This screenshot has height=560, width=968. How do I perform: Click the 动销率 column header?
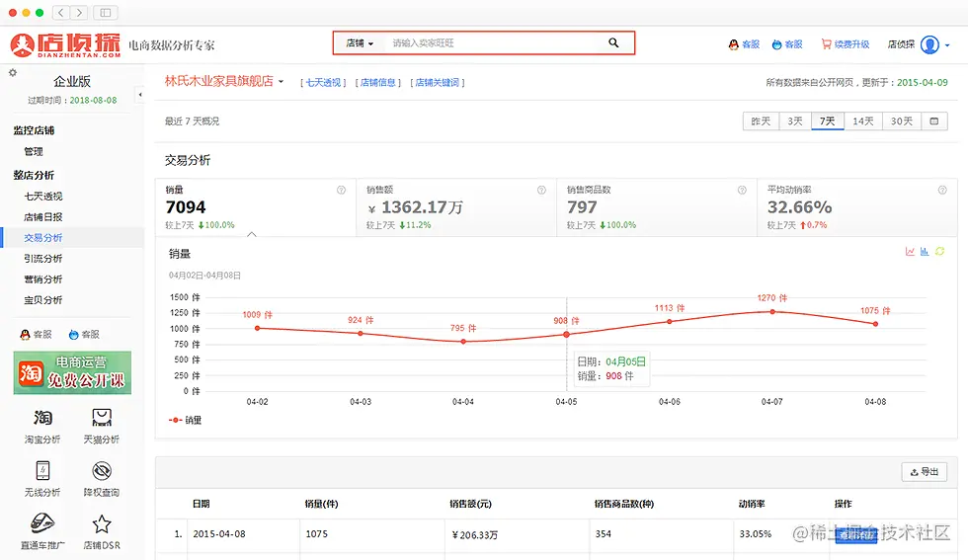pos(752,504)
